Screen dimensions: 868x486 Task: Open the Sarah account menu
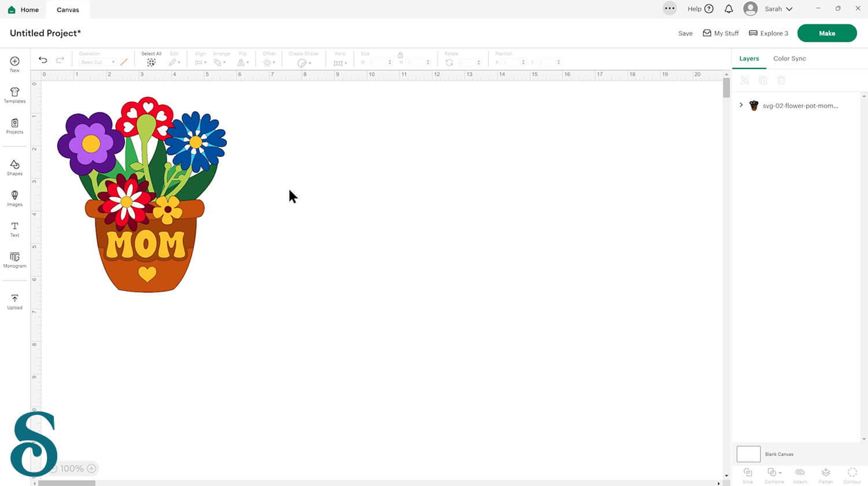pyautogui.click(x=768, y=9)
